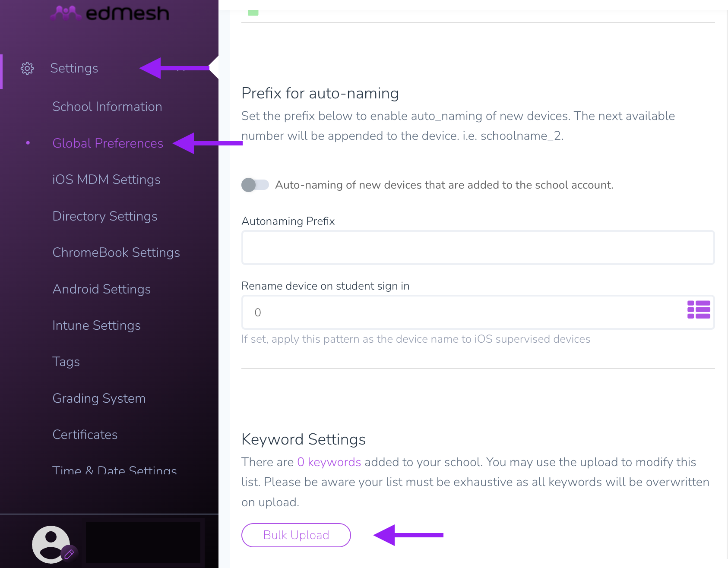Screen dimensions: 728x568
Task: Open ChromeBook Settings page
Action: [116, 252]
